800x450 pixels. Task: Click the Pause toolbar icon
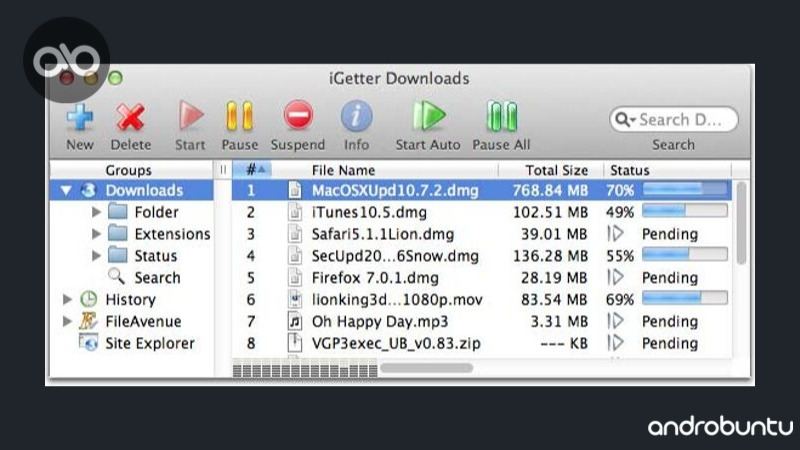(x=239, y=116)
